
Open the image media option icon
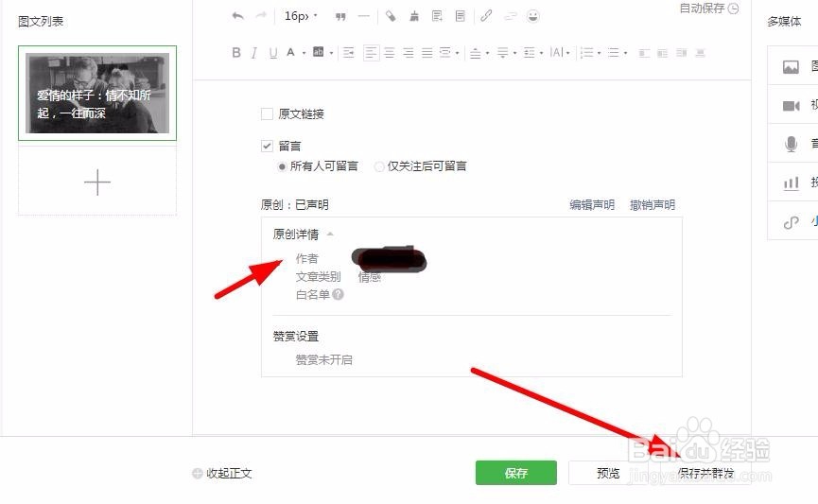tap(791, 67)
